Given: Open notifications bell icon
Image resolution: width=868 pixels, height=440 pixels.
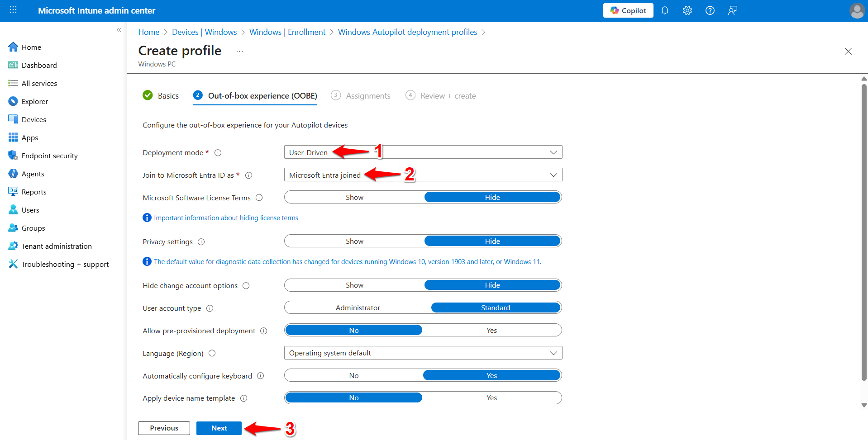Looking at the screenshot, I should tap(665, 10).
